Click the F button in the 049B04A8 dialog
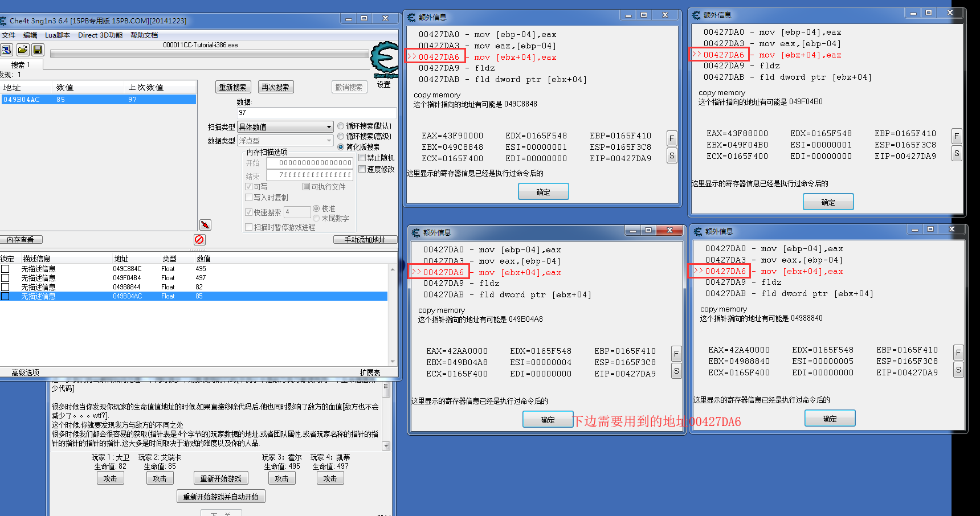 [676, 354]
